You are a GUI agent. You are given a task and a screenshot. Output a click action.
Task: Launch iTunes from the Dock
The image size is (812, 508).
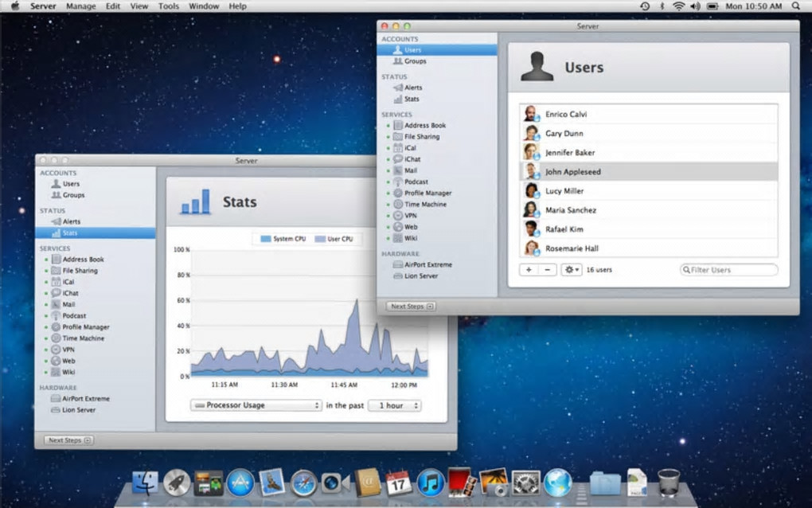tap(431, 483)
